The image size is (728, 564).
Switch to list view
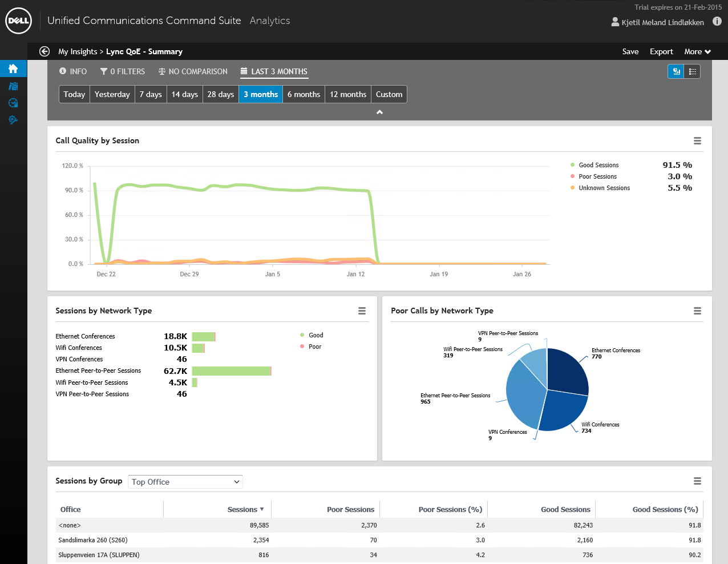tap(692, 71)
